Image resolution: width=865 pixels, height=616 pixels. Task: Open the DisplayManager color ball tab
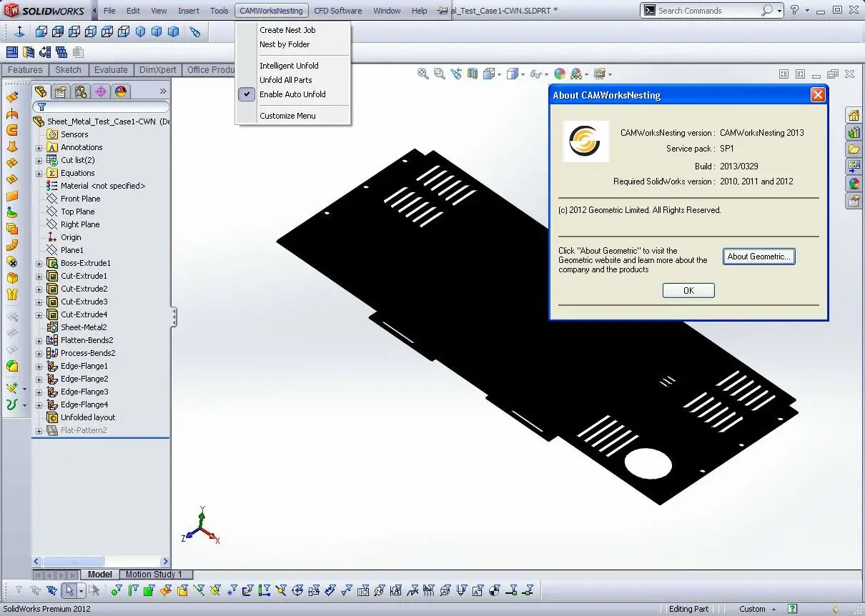[121, 91]
